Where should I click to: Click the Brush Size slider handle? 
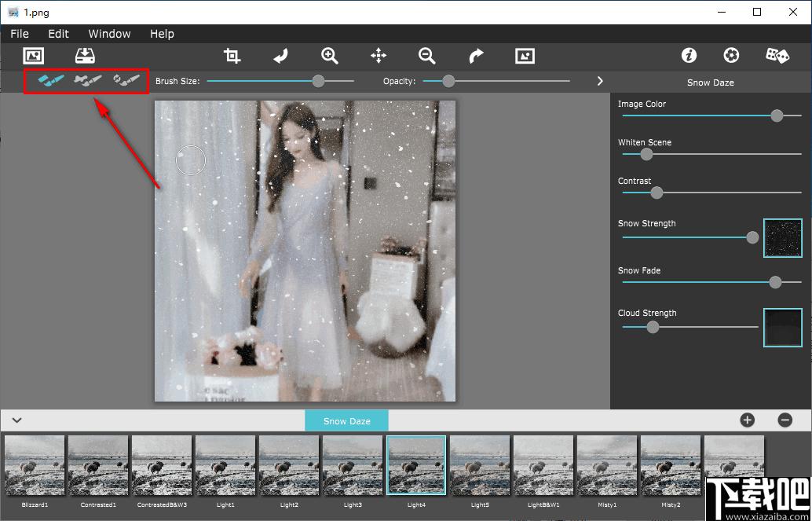pos(319,81)
